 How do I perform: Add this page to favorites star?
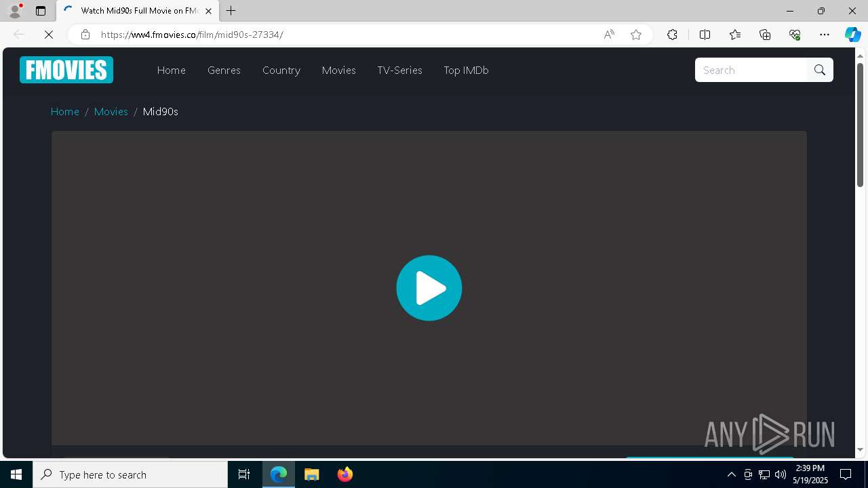tap(636, 35)
